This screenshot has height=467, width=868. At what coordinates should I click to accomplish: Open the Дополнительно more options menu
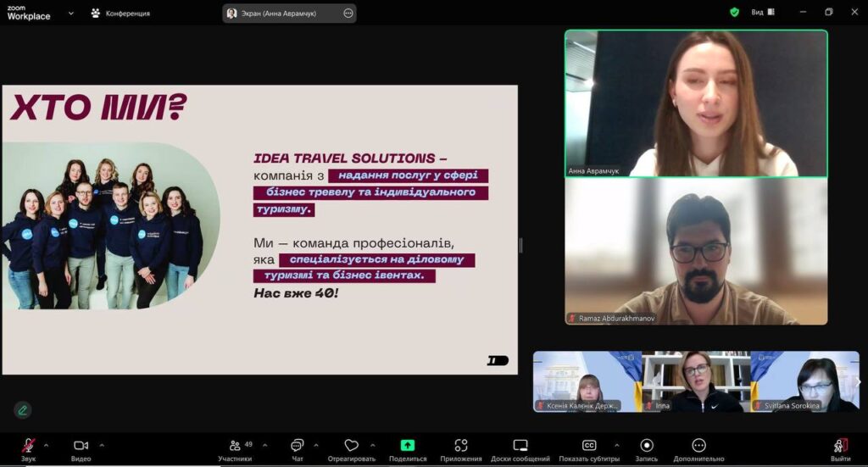(x=698, y=446)
